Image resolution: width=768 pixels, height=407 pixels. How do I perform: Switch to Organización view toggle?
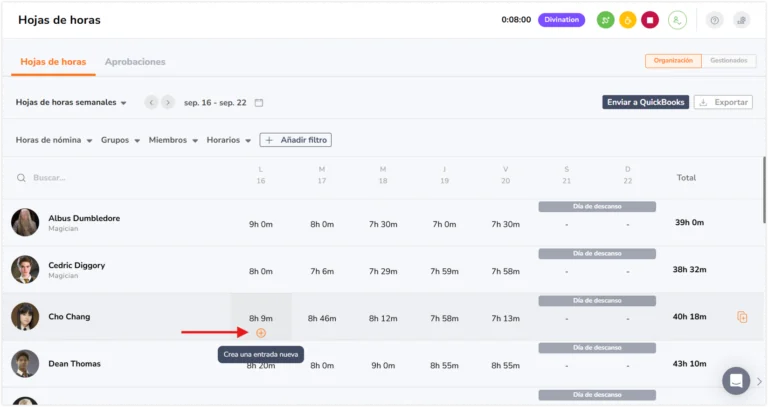click(673, 61)
